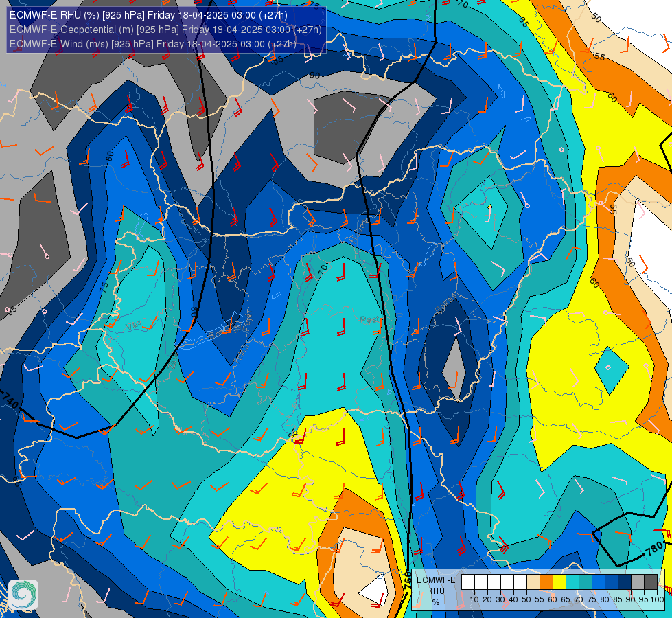672x618 pixels.
Task: Select the ECMWF-E Wind (m/s) title line
Action: point(153,44)
